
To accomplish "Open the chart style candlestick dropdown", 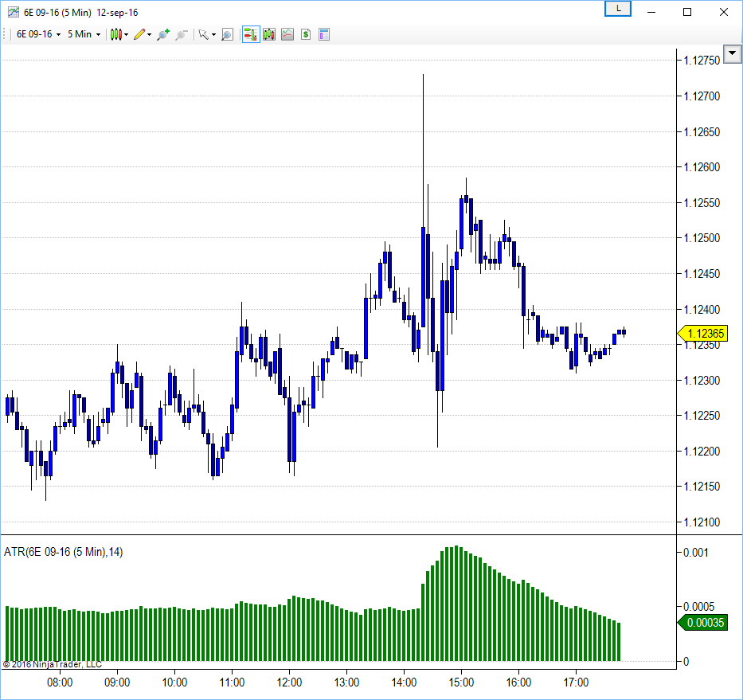I will click(119, 34).
